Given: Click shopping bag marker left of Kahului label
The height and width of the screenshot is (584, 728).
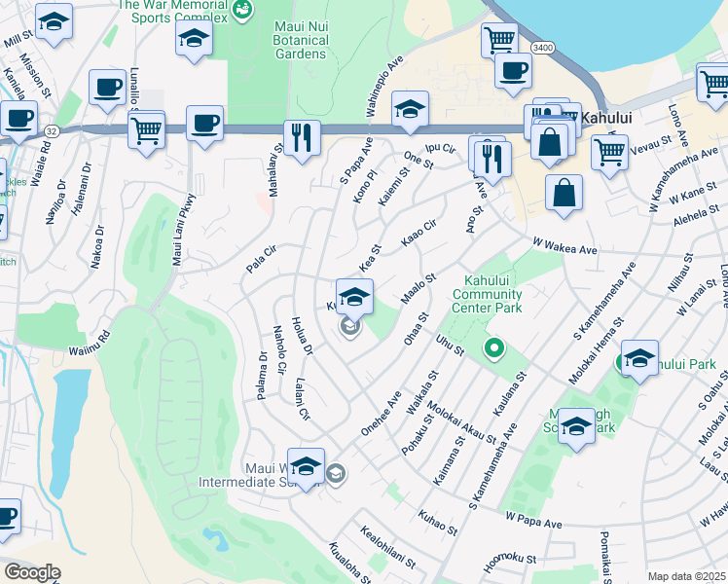Looking at the screenshot, I should tap(550, 145).
